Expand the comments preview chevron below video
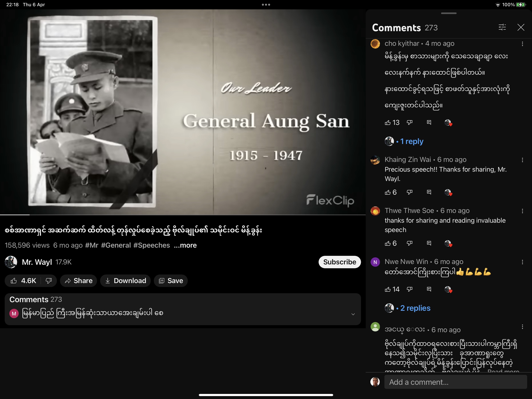This screenshot has height=399, width=532. point(353,314)
